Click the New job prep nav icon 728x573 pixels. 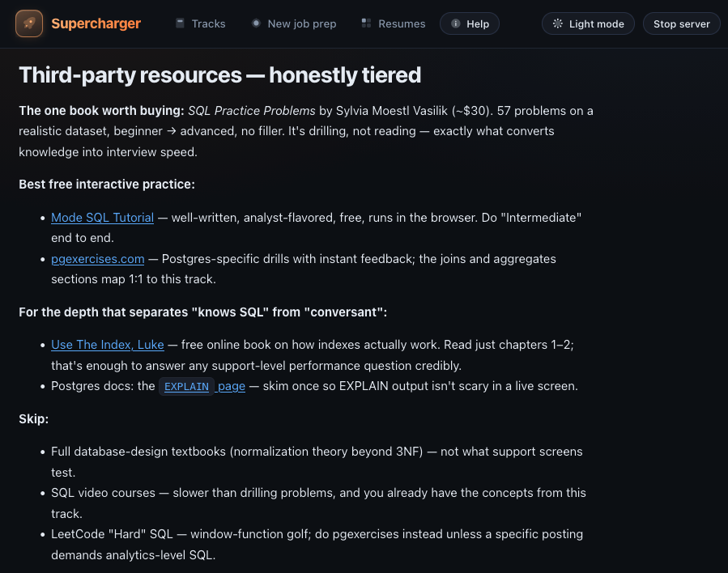pyautogui.click(x=256, y=23)
